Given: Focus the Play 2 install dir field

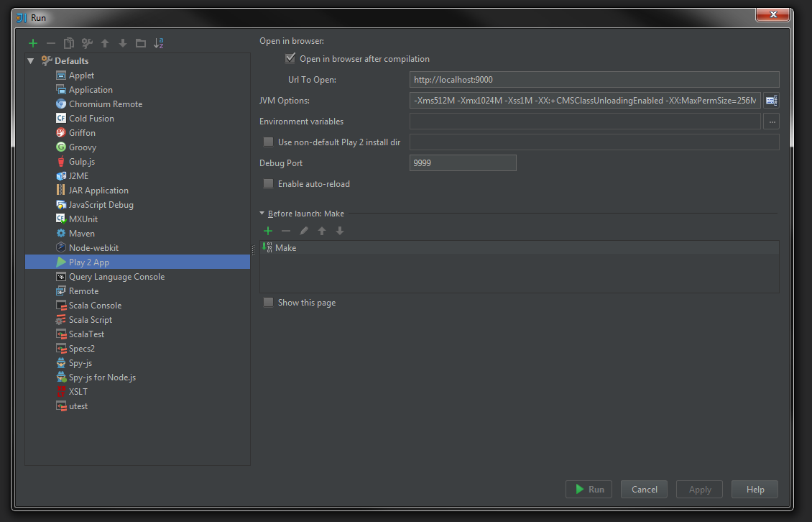Looking at the screenshot, I should point(594,142).
